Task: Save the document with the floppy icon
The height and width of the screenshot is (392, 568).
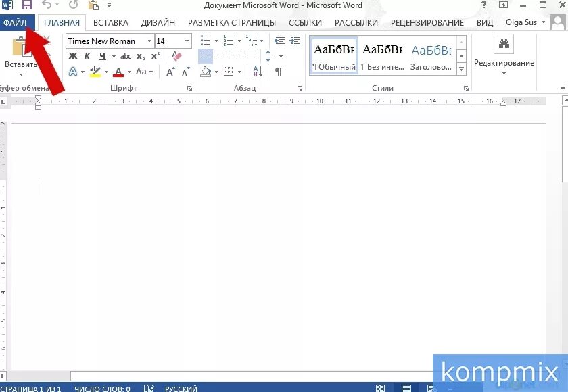Action: (x=27, y=5)
